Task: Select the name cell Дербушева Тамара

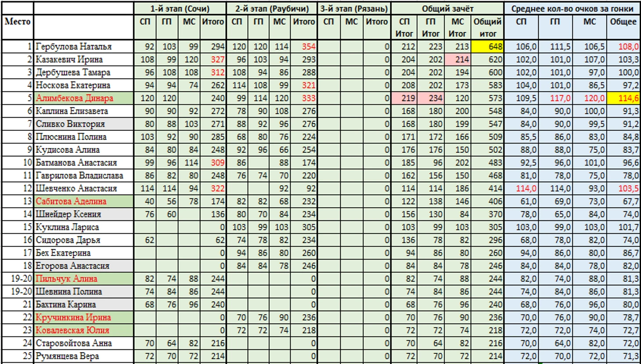Action: pyautogui.click(x=83, y=72)
